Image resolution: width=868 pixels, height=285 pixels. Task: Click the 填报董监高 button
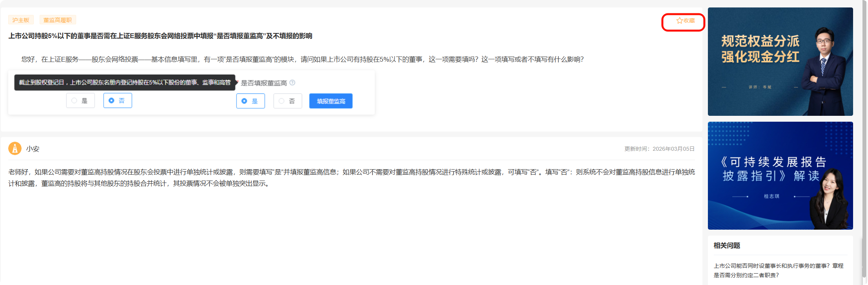(331, 101)
